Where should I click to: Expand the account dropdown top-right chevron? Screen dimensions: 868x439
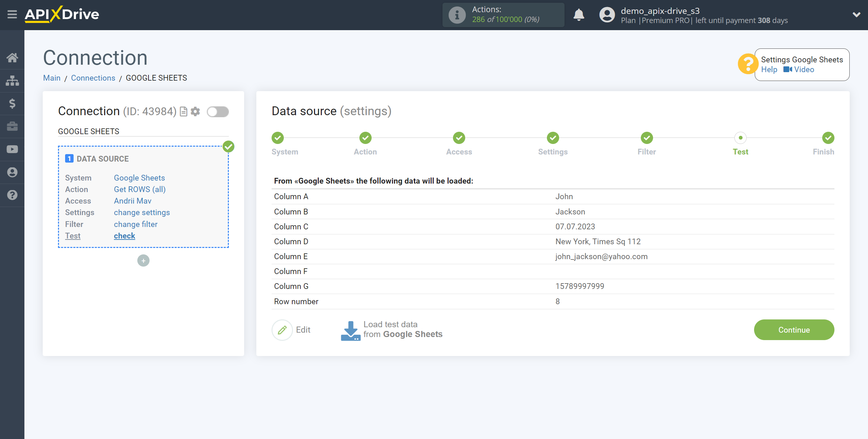click(856, 15)
